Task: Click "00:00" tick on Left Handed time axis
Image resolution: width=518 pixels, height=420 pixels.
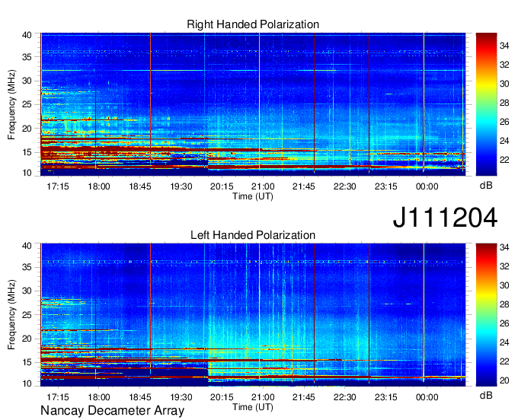Action: coord(427,397)
